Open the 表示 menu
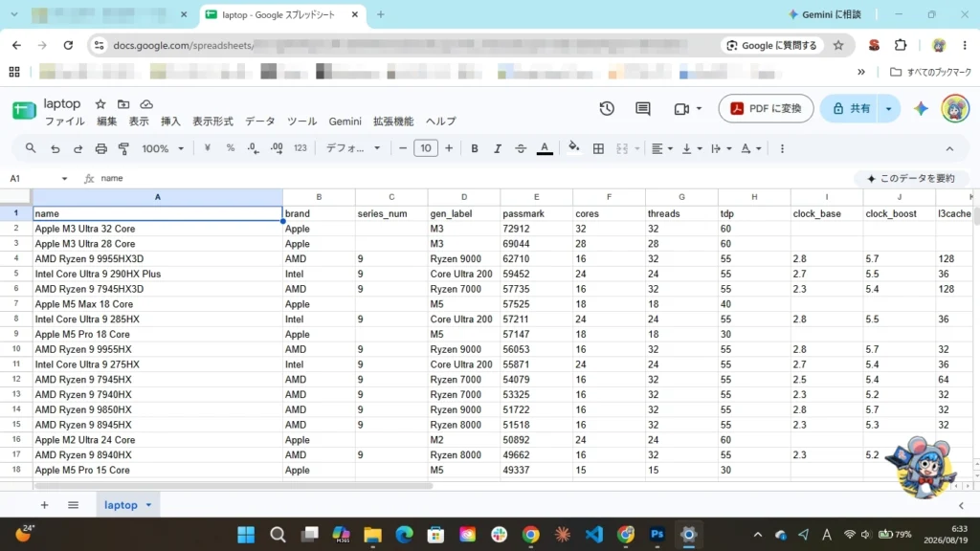 pyautogui.click(x=139, y=121)
